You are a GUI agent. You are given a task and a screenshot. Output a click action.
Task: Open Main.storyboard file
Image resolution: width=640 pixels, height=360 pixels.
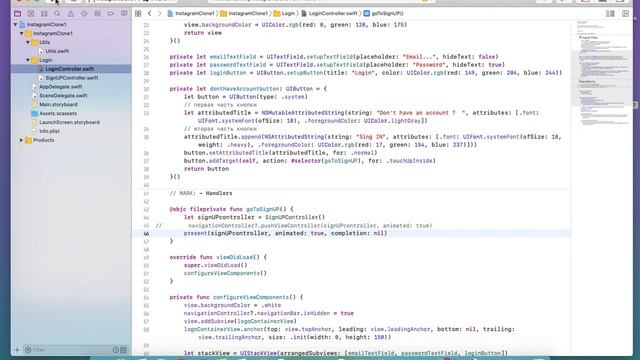point(58,104)
